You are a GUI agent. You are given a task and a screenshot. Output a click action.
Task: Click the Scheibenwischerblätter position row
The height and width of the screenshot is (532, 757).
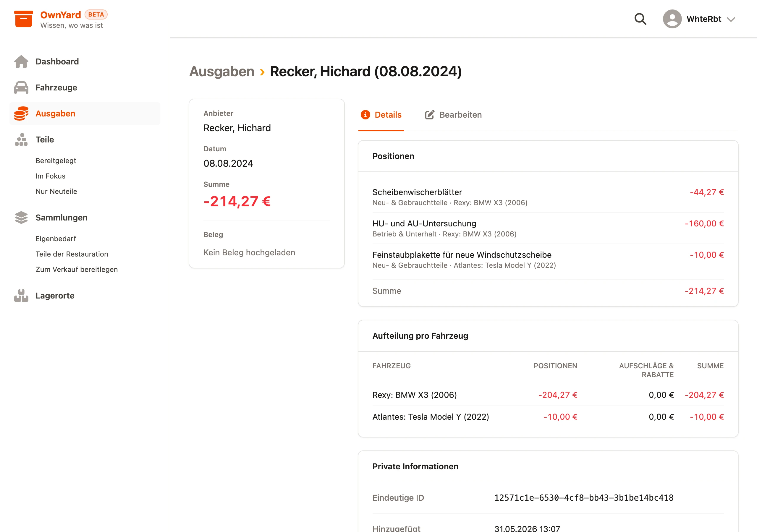[x=548, y=197]
